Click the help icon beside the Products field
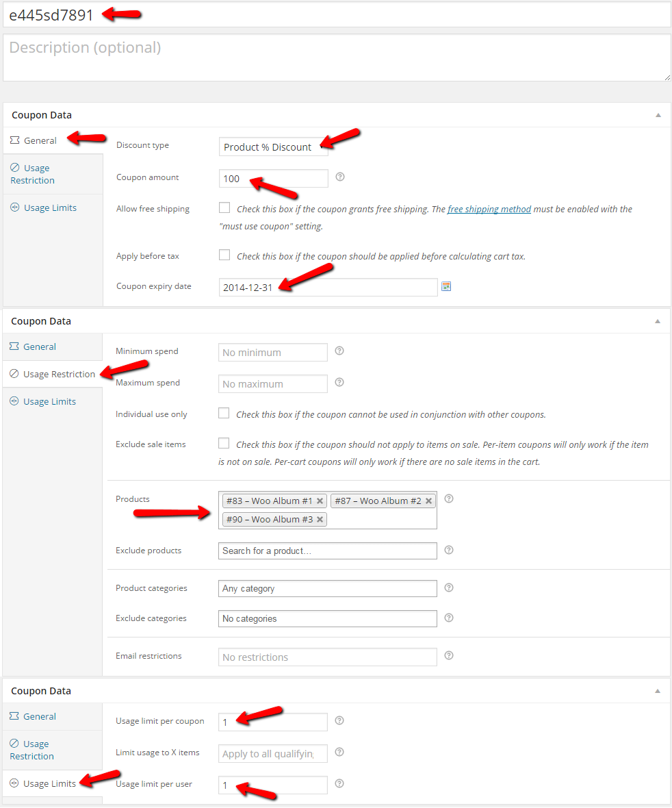 coord(449,499)
